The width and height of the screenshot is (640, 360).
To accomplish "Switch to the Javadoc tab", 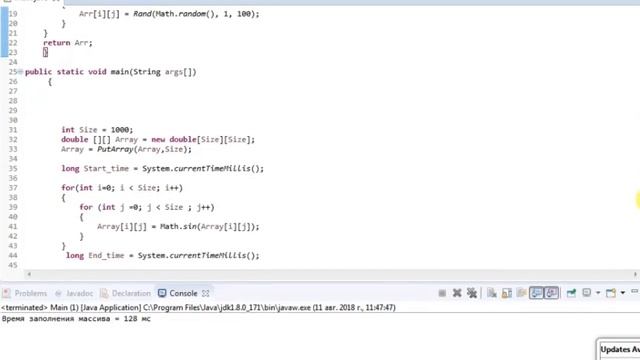I will click(74, 293).
